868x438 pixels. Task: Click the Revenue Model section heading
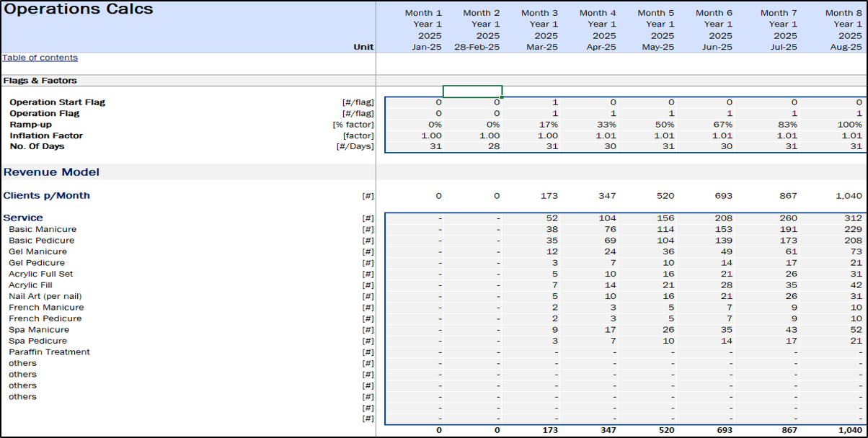51,172
